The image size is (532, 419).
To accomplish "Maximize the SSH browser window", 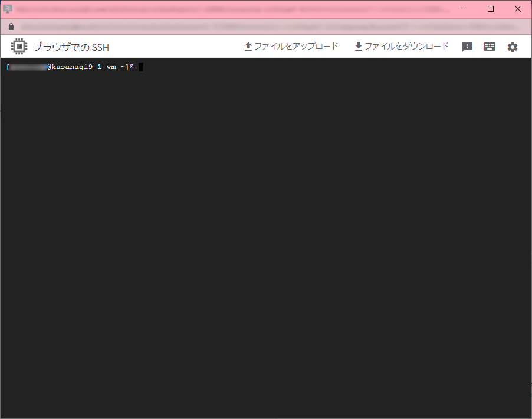I will (x=491, y=9).
